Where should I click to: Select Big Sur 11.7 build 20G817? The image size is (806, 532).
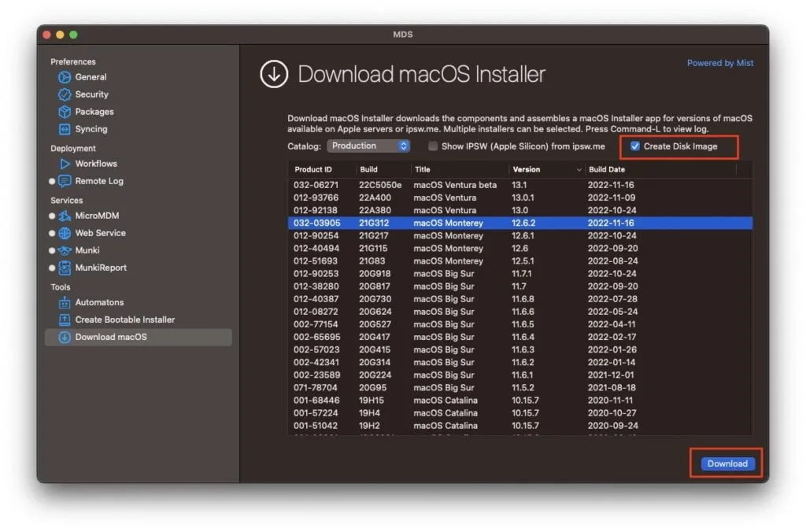click(x=519, y=286)
